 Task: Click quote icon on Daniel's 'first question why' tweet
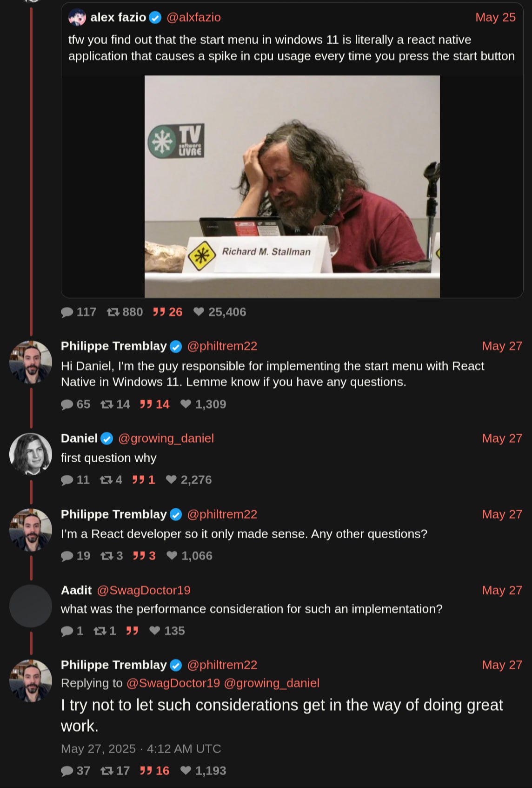(138, 480)
